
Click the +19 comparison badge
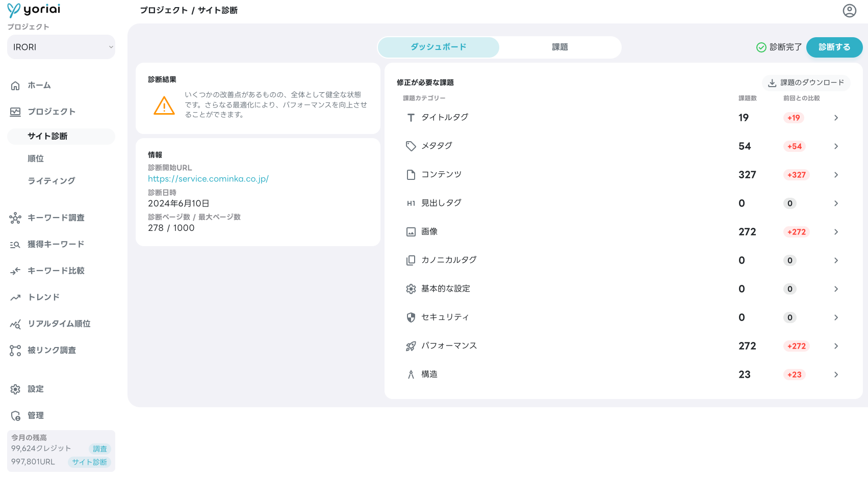(x=794, y=118)
